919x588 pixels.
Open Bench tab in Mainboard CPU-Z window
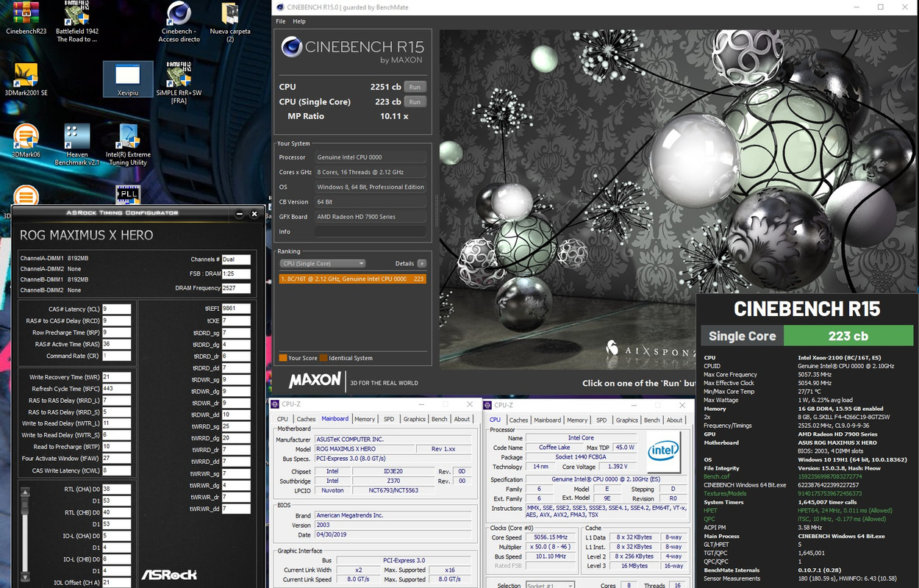tap(439, 419)
